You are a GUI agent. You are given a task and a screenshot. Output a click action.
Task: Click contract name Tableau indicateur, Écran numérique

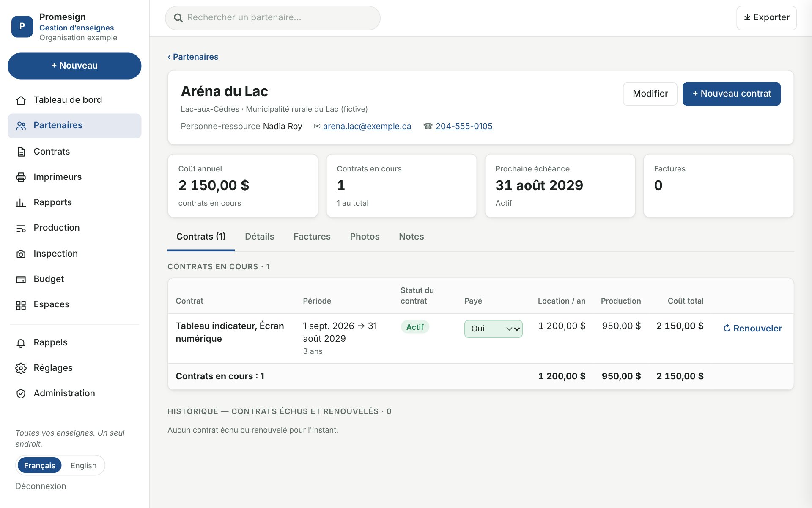[230, 332]
